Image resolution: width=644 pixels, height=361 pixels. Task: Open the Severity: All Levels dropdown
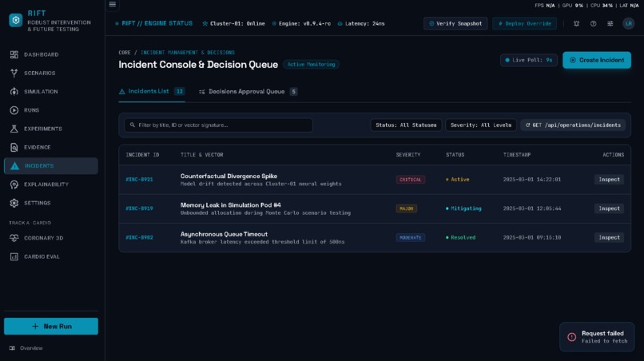click(481, 125)
